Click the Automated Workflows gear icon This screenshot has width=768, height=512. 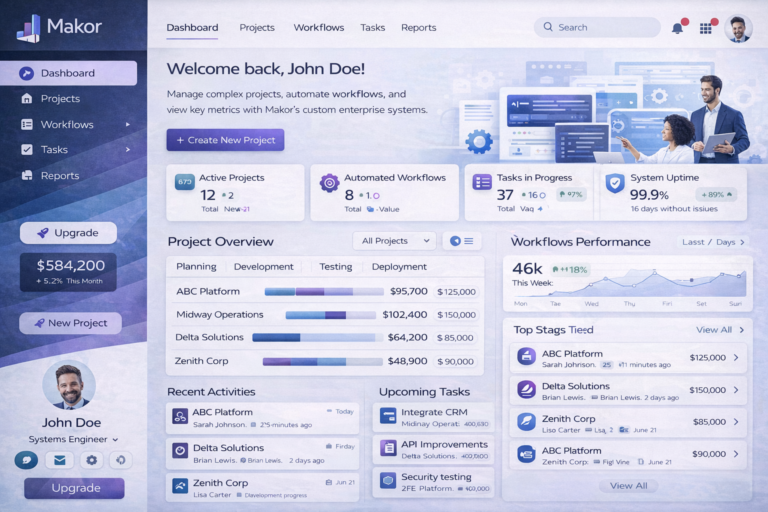point(329,183)
